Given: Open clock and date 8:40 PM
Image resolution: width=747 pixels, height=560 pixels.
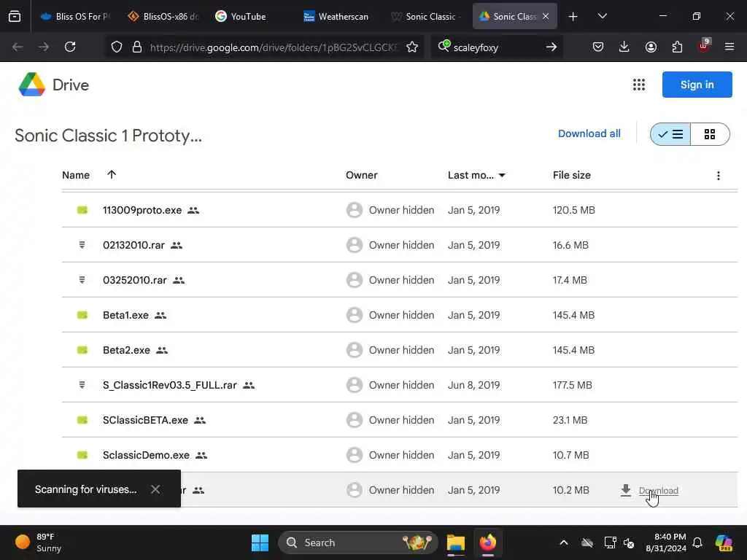Looking at the screenshot, I should pyautogui.click(x=665, y=542).
